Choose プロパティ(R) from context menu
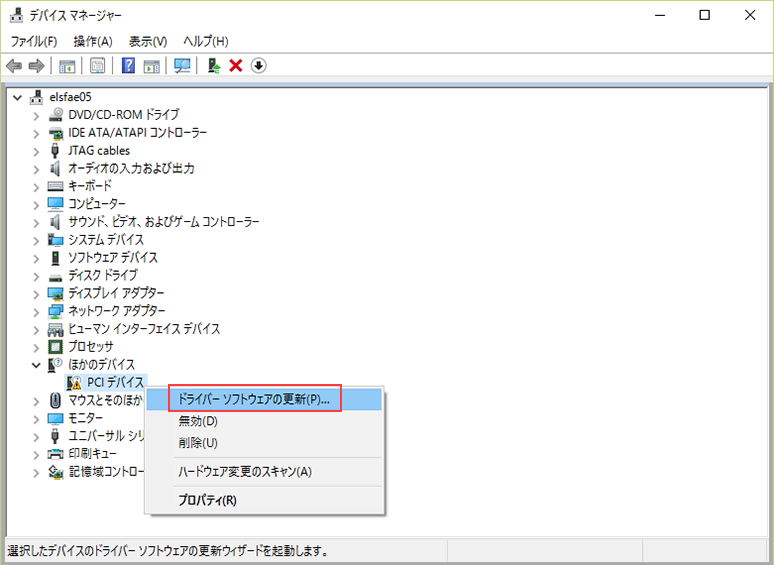 (264, 500)
